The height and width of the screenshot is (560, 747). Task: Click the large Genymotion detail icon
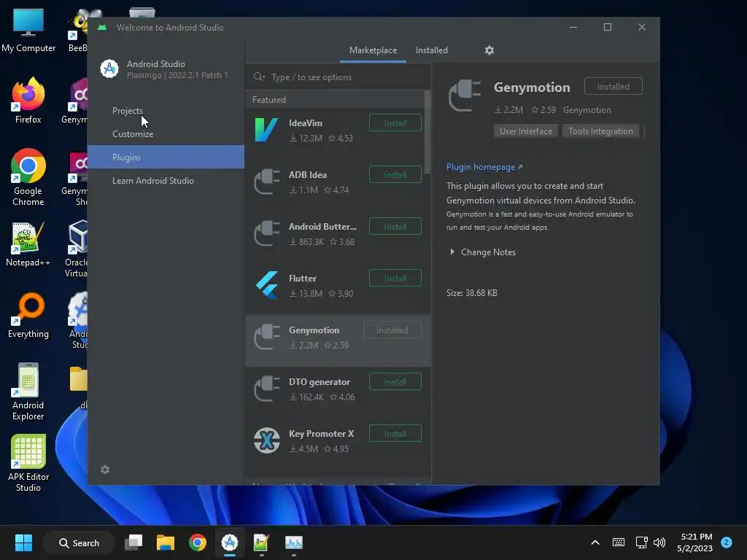click(465, 96)
